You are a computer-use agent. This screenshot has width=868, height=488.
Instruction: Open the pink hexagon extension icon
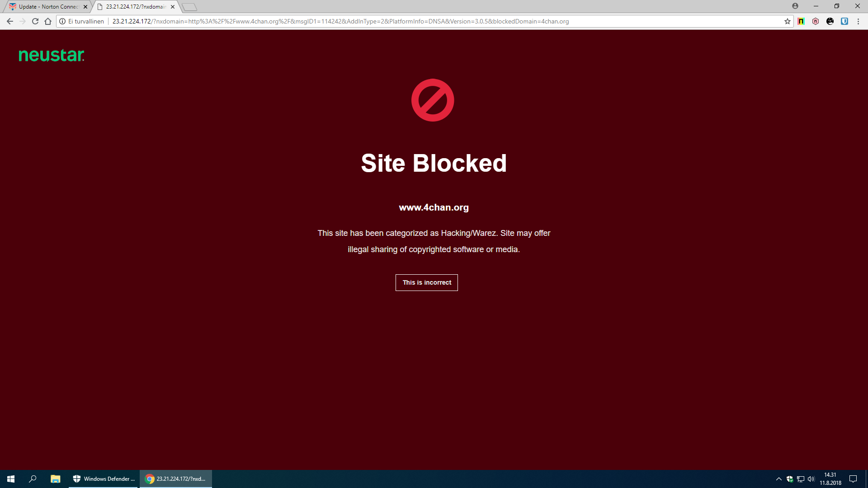pos(816,21)
